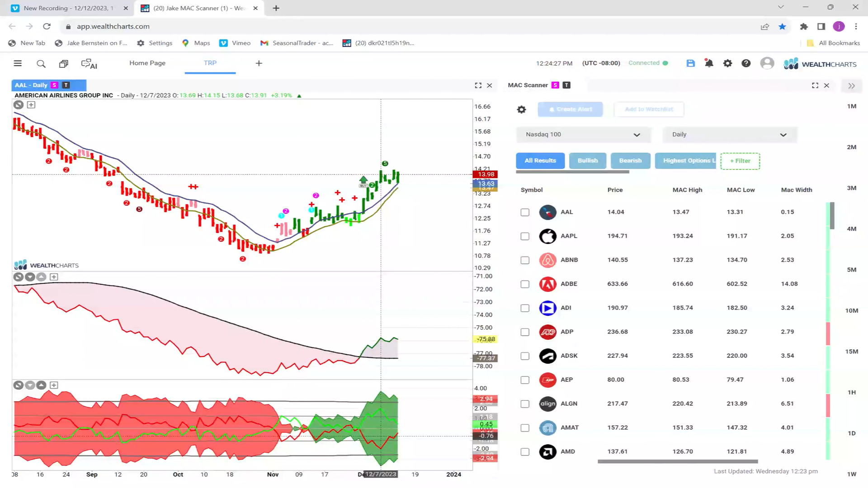
Task: Select Highest Options filter
Action: tap(685, 161)
